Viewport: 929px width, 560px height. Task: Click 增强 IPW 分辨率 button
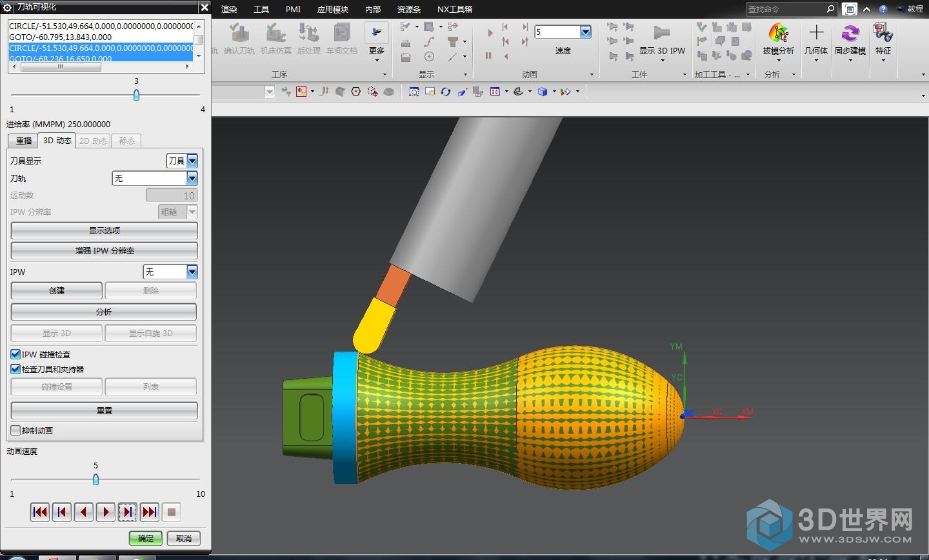[x=105, y=250]
